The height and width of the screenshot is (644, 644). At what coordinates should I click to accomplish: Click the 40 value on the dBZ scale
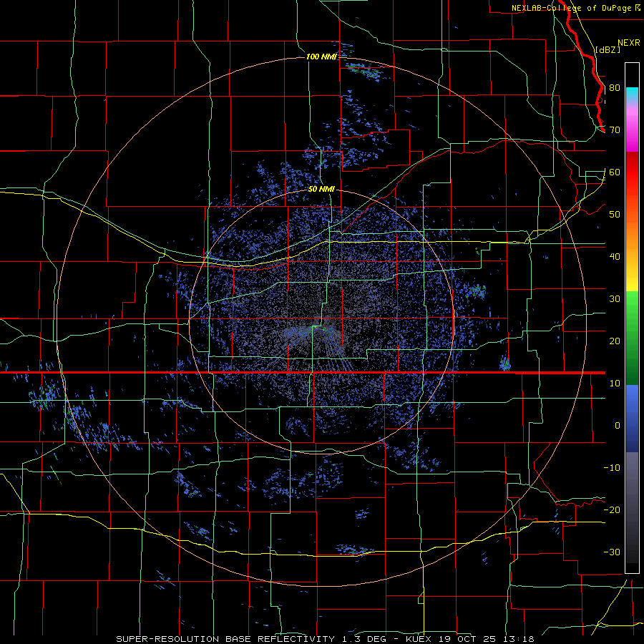615,257
